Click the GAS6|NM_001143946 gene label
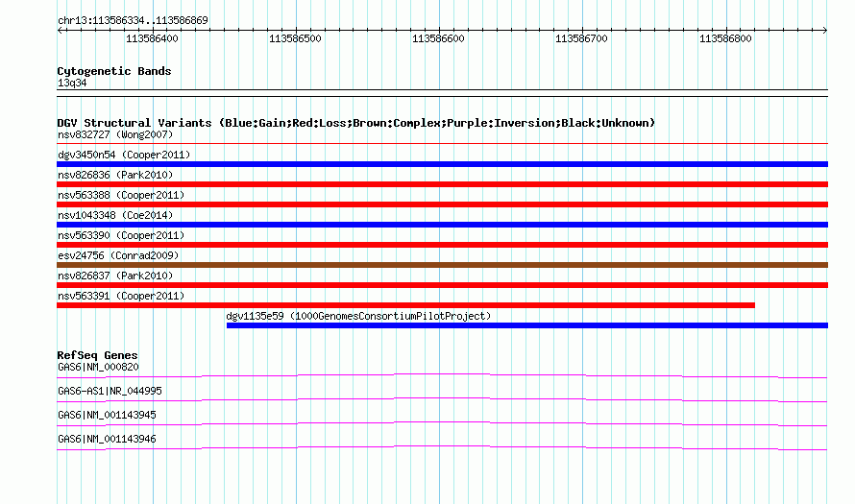855x504 pixels. click(107, 439)
